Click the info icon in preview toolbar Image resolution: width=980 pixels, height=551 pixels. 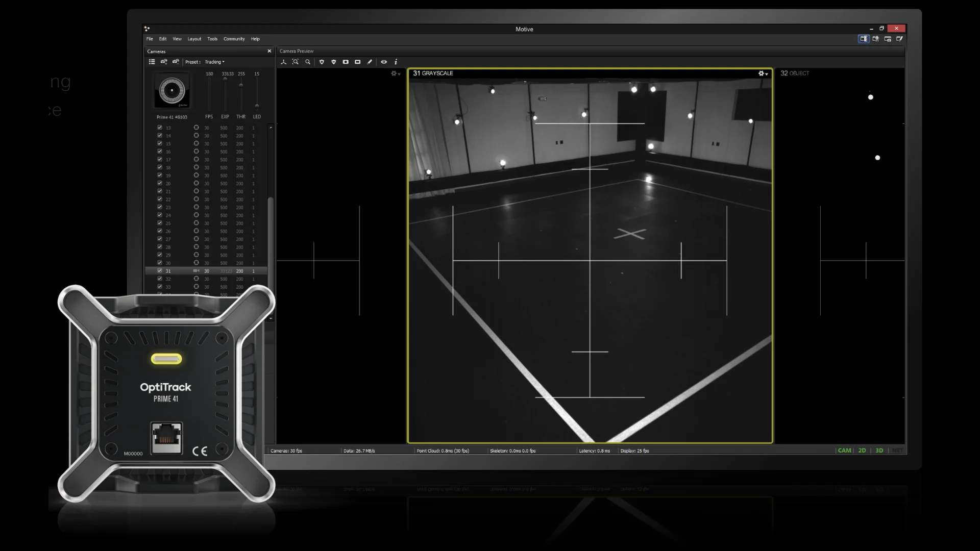[396, 62]
